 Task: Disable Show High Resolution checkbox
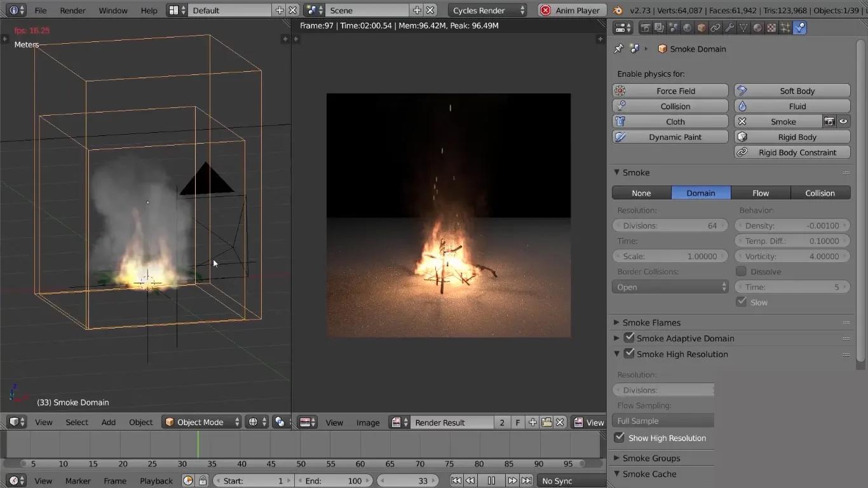tap(620, 438)
